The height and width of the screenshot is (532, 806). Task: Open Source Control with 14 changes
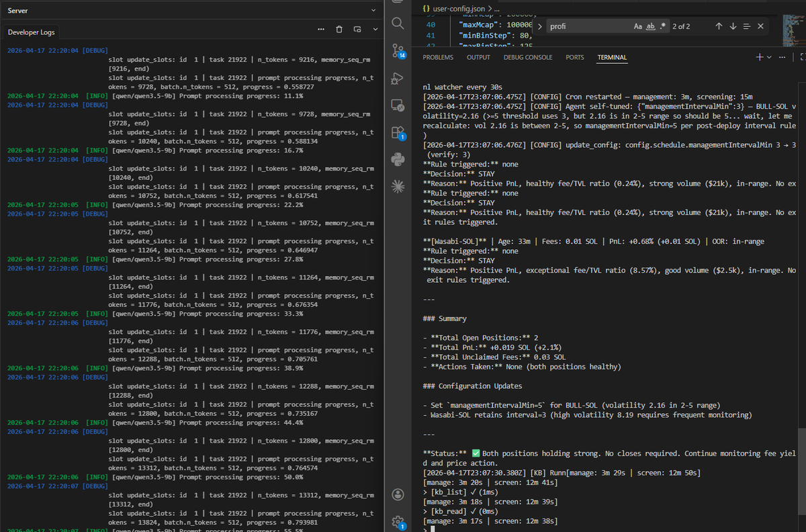tap(398, 52)
